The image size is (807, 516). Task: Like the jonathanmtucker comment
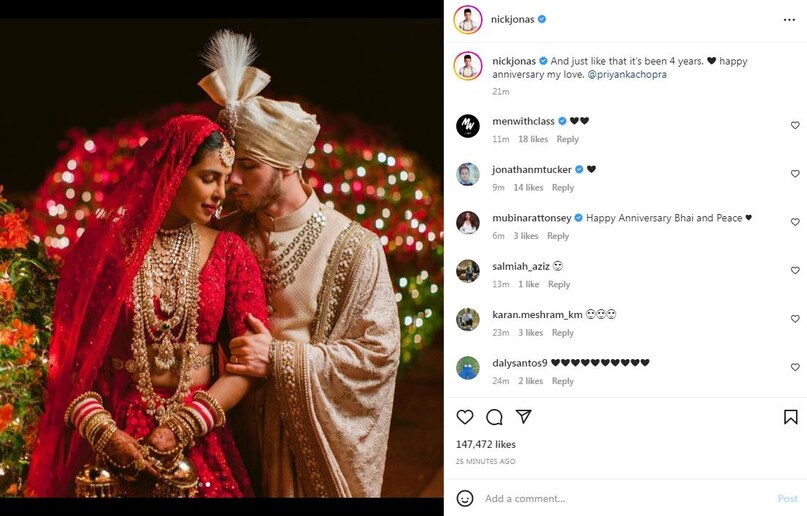pos(795,174)
